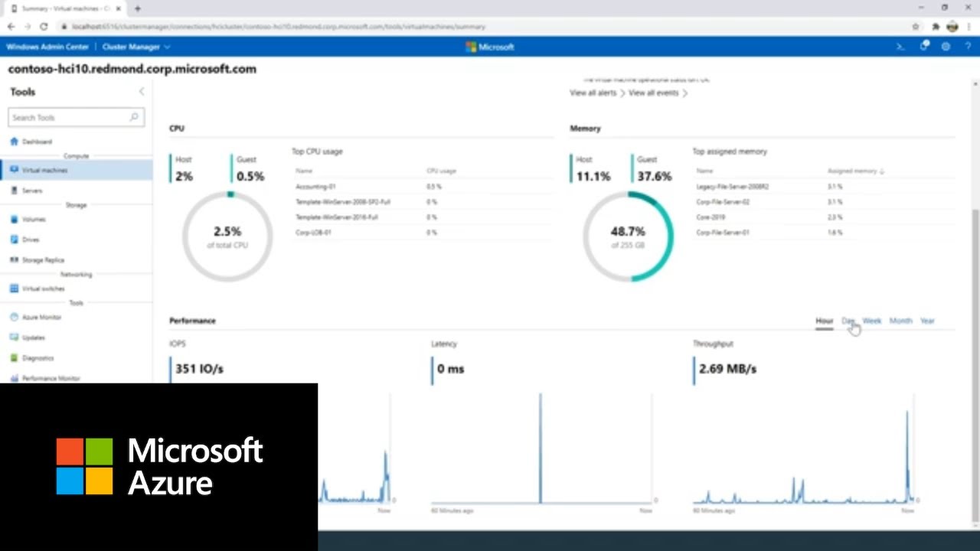Select the Week performance range

click(872, 321)
